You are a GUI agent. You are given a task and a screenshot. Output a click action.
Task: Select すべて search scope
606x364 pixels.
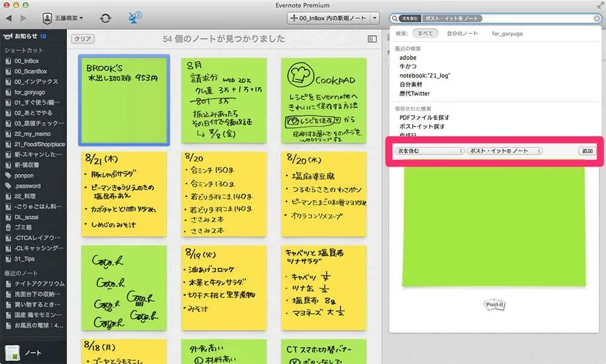pos(425,34)
